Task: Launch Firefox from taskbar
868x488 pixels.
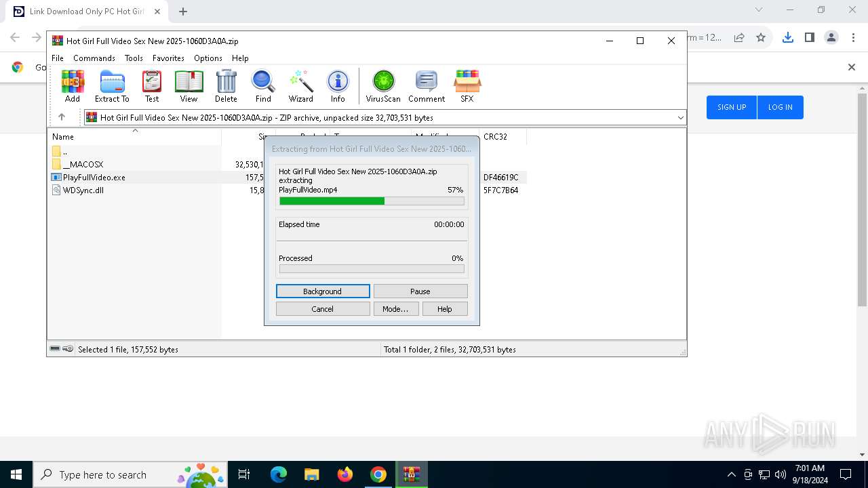Action: click(x=345, y=474)
